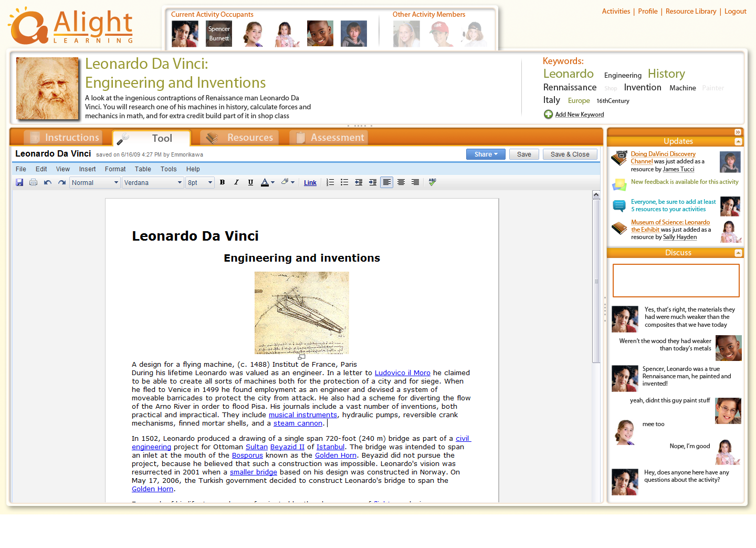Click the Save & Close button
The width and height of the screenshot is (756, 548).
[x=570, y=154]
